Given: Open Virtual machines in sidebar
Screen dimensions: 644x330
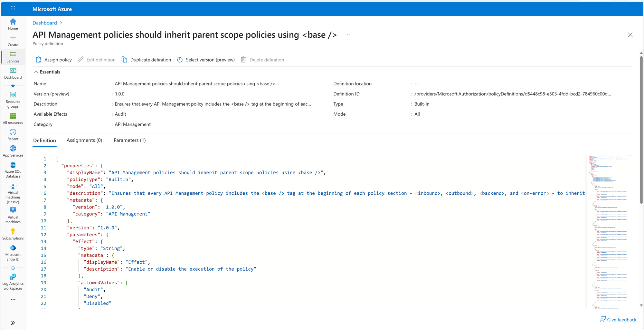Looking at the screenshot, I should 13,215.
